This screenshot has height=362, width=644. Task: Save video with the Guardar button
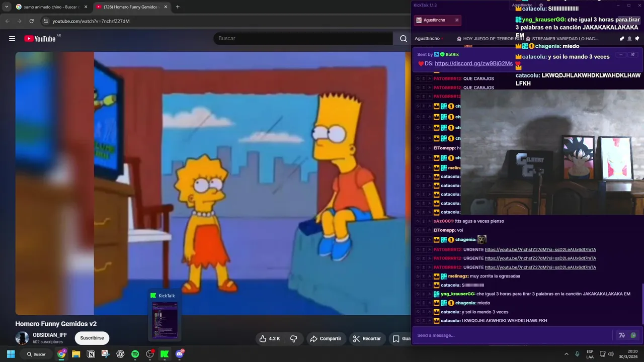click(400, 339)
